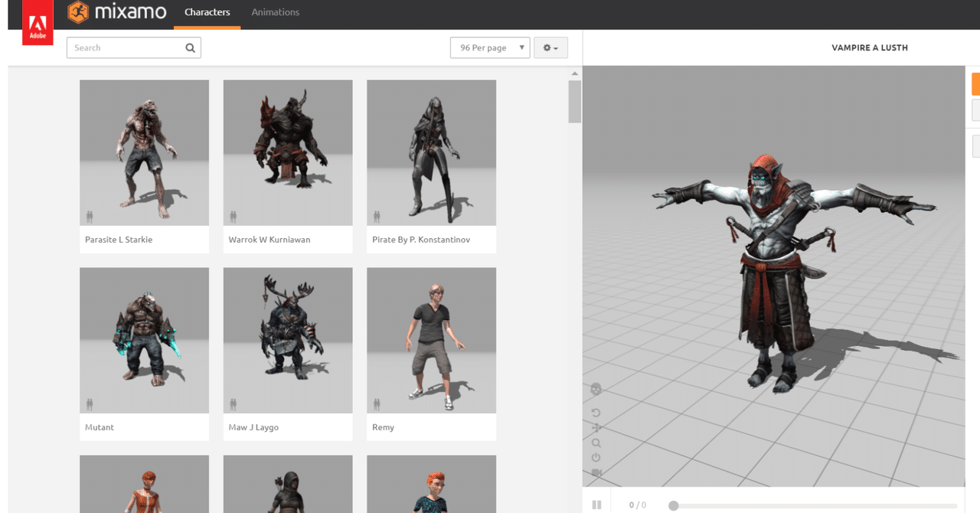Select the Remy character thumbnail
980x513 pixels.
[431, 340]
